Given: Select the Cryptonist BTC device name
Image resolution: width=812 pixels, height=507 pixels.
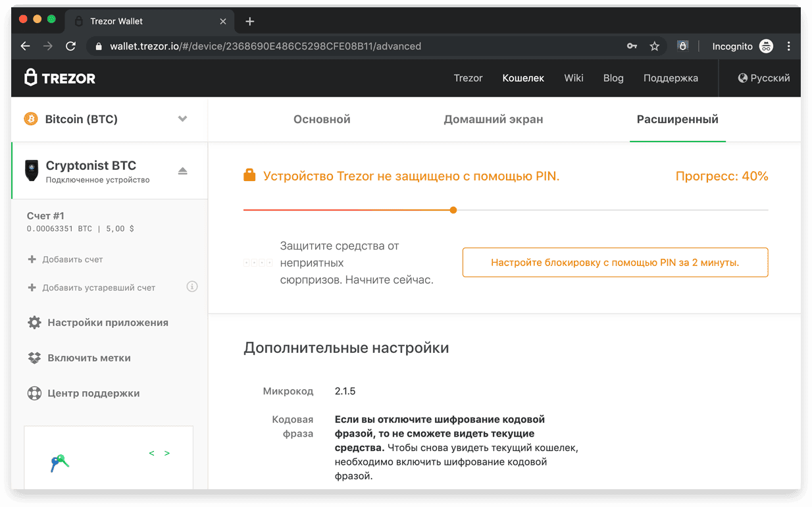Looking at the screenshot, I should point(91,166).
